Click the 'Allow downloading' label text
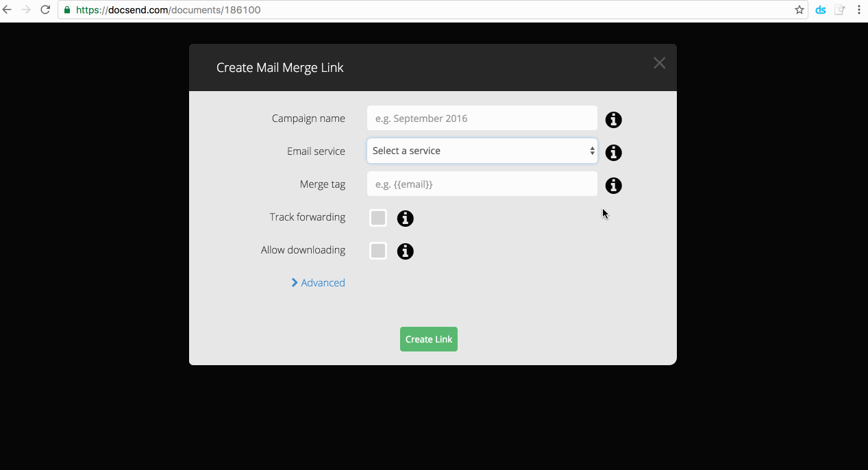 click(303, 250)
